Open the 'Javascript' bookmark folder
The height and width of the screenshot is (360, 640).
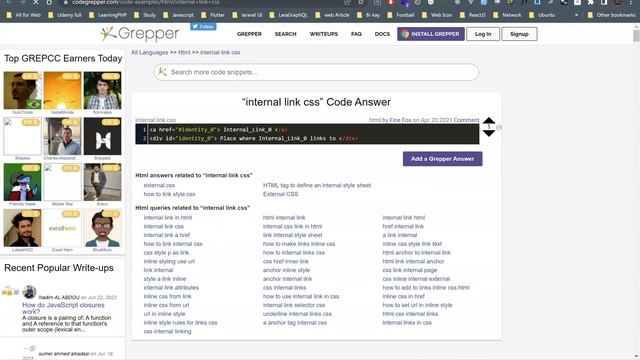[x=178, y=15]
